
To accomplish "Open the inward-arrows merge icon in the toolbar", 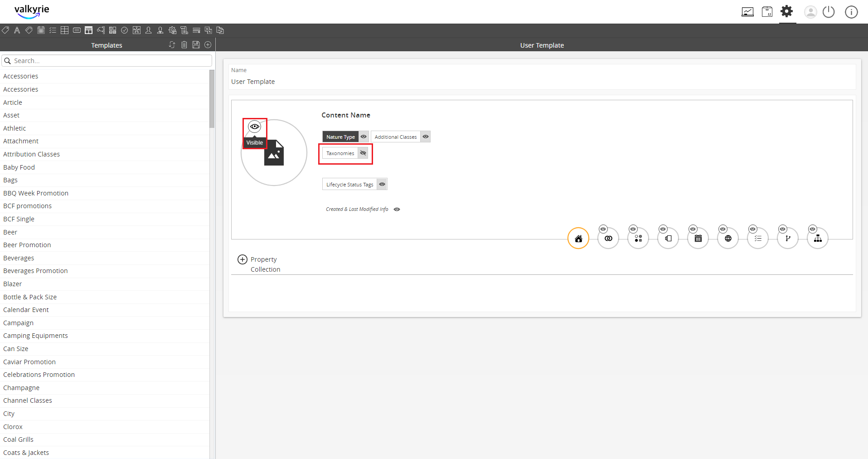I will point(208,30).
